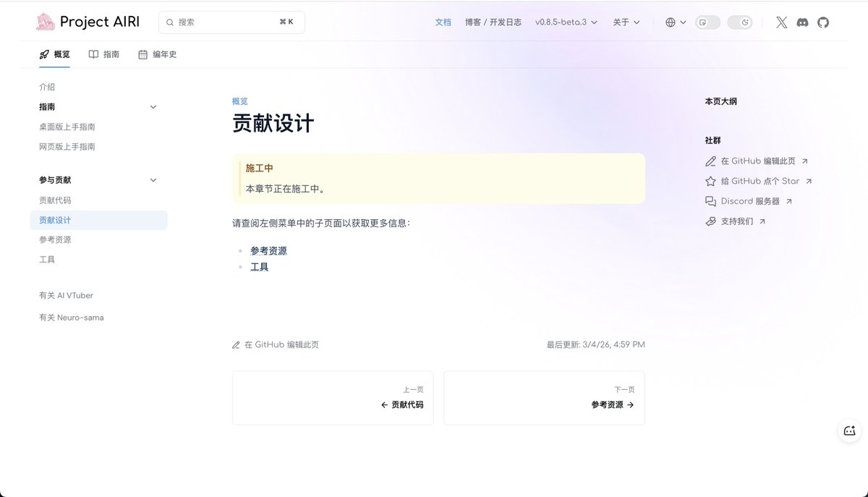The image size is (868, 497).
Task: Click the star icon beside 给 GitHub 点个 Star
Action: click(710, 182)
